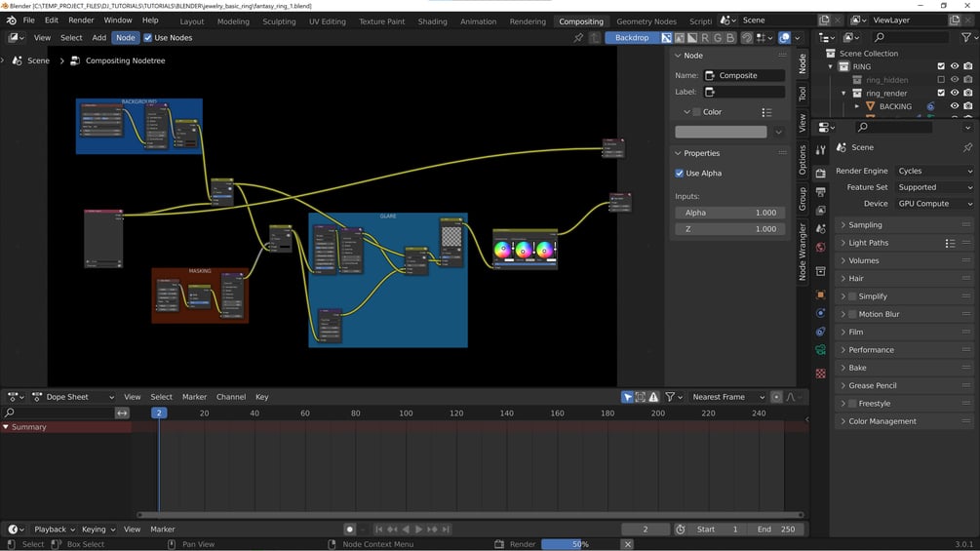The height and width of the screenshot is (551, 980).
Task: Switch to the Geometry Nodes workspace tab
Action: pyautogui.click(x=647, y=21)
